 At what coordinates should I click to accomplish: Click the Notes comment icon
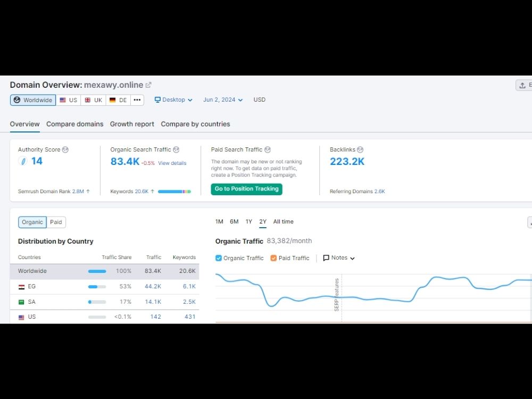pyautogui.click(x=326, y=258)
